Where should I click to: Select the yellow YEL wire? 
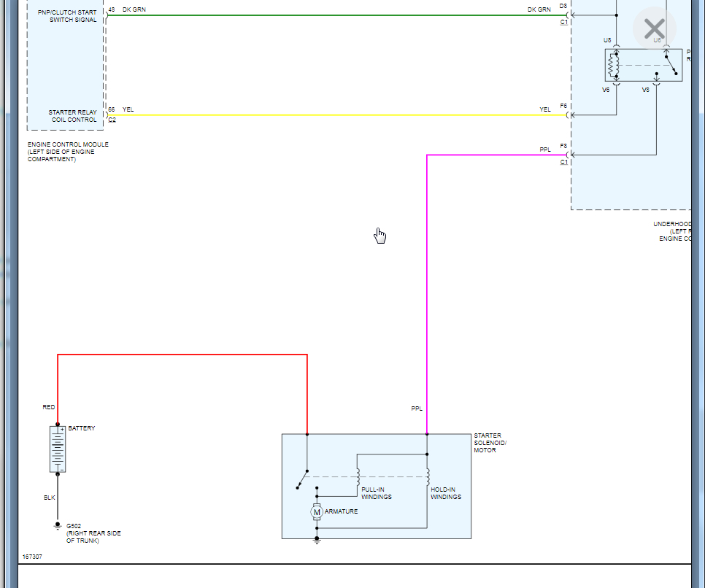337,115
